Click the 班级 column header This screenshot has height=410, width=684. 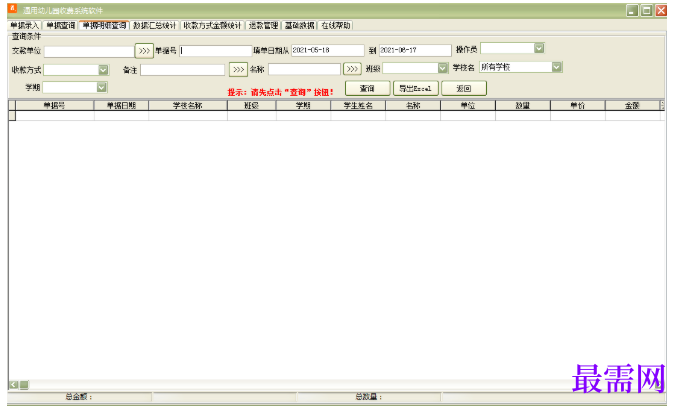[x=252, y=105]
